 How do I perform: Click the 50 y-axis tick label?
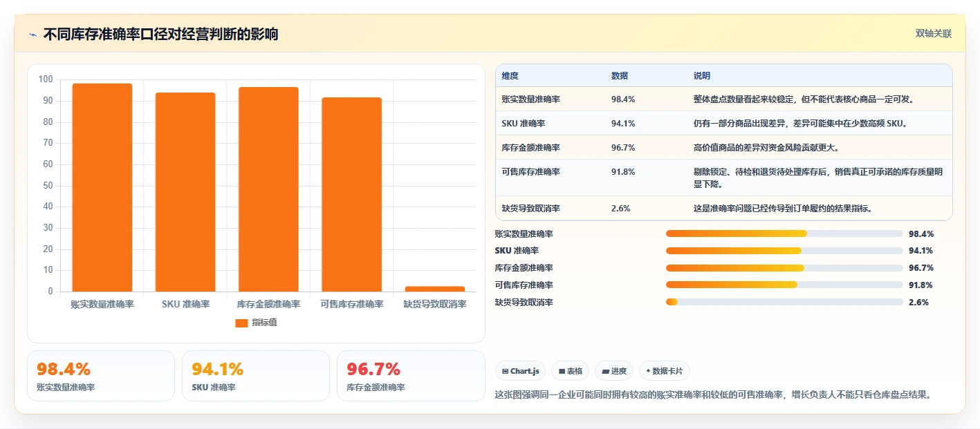pos(48,185)
